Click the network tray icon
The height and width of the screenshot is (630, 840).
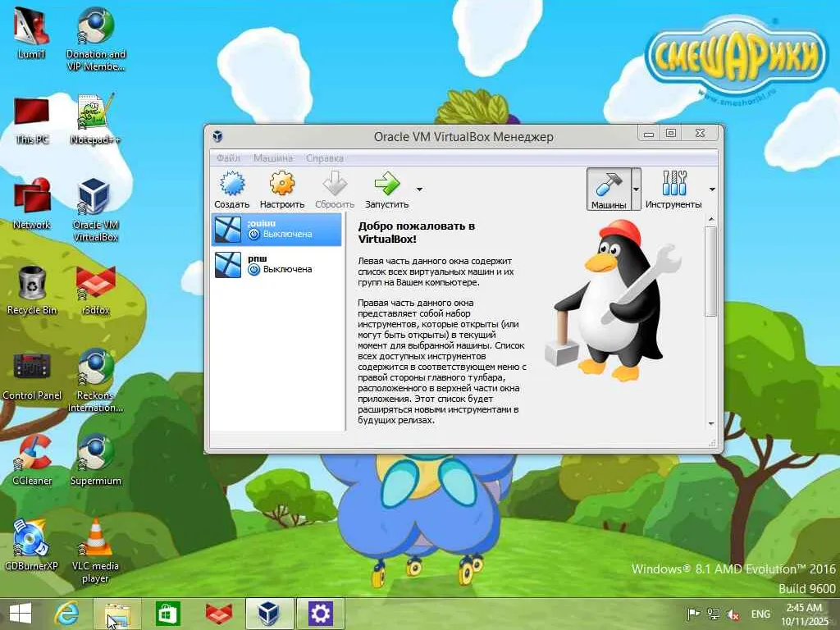tap(713, 614)
